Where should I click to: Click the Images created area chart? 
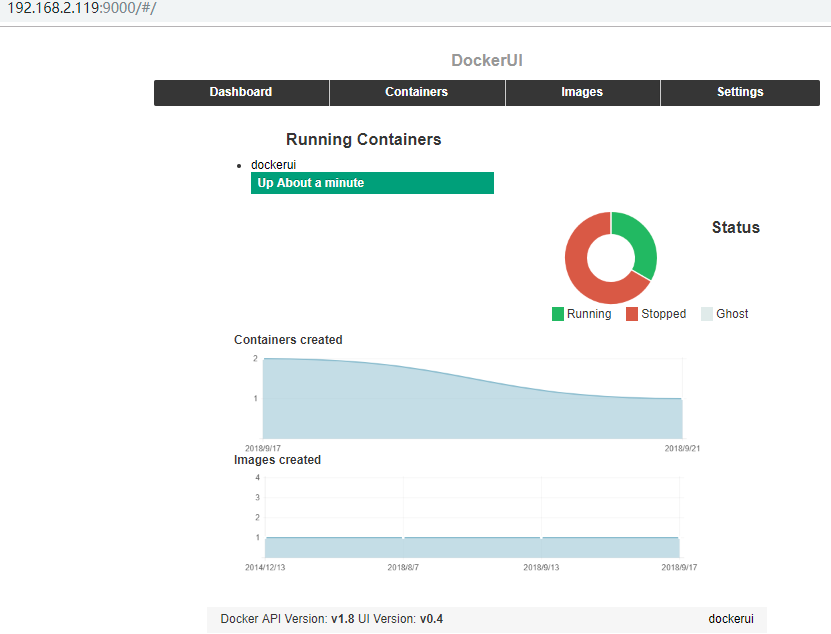point(472,547)
